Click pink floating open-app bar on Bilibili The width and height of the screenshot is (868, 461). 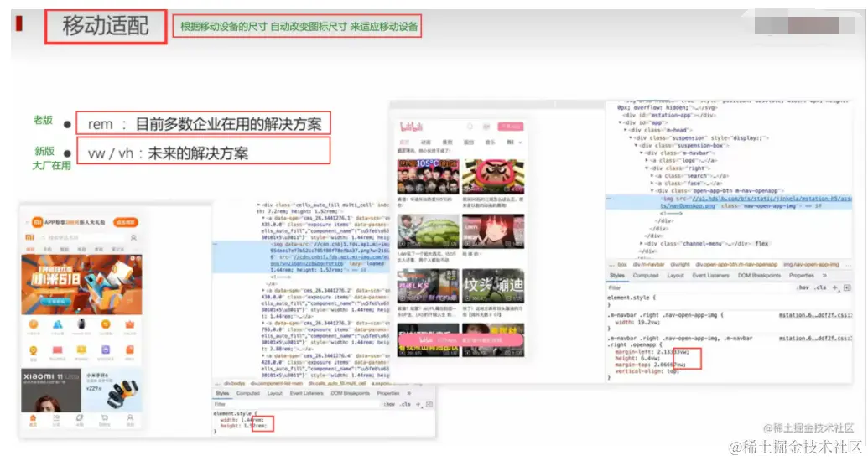point(460,339)
